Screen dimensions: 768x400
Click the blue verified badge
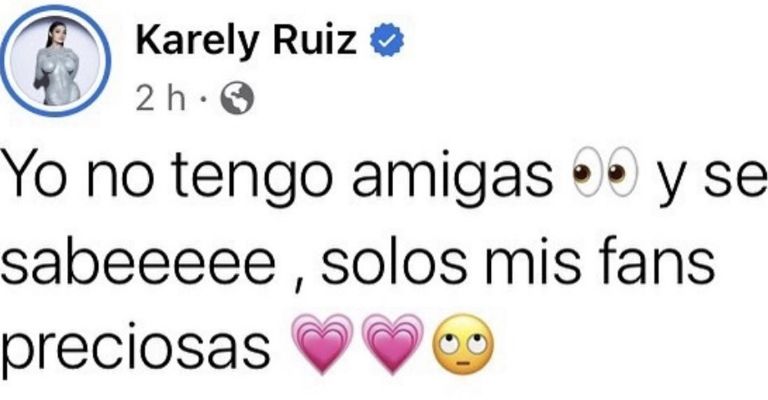pyautogui.click(x=387, y=40)
